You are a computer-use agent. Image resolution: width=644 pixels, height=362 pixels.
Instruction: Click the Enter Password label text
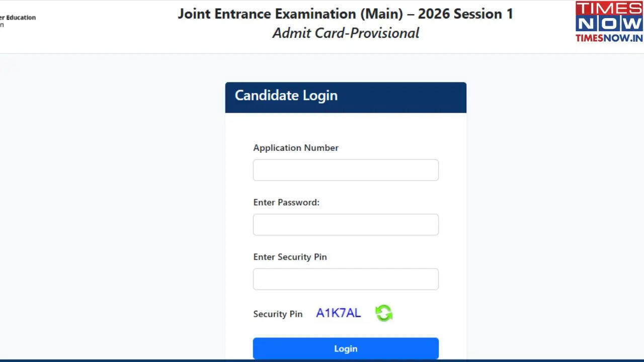(x=286, y=202)
